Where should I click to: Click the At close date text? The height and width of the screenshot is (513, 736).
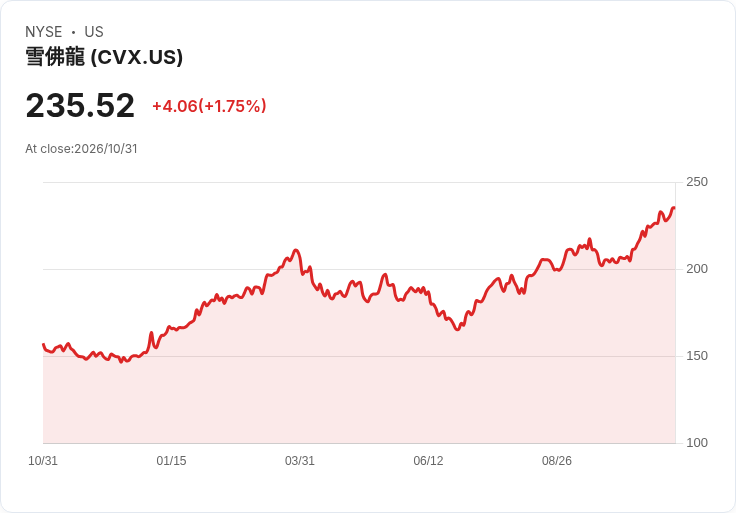pos(81,149)
